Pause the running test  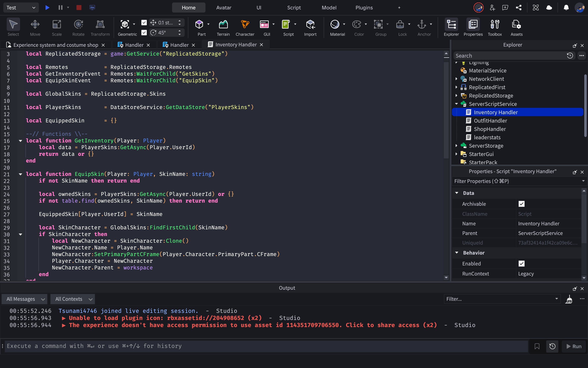click(60, 8)
